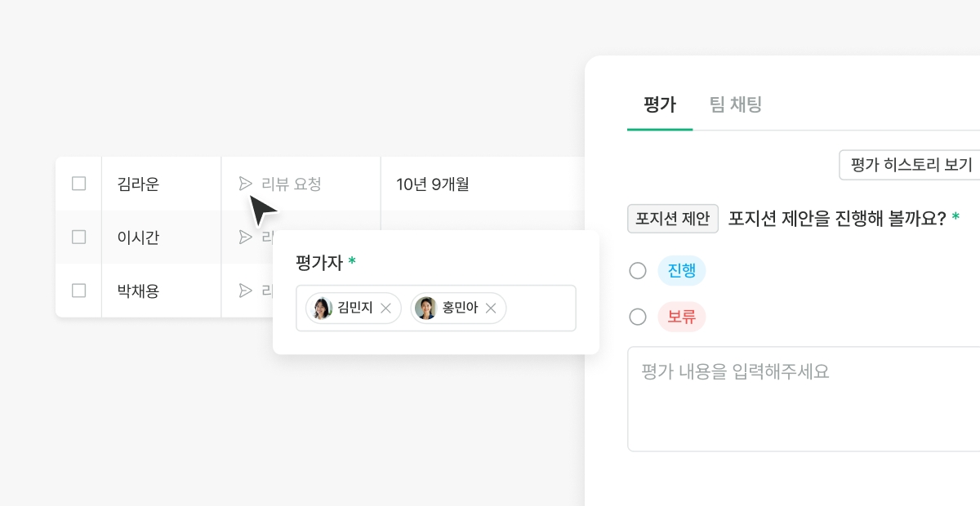This screenshot has height=506, width=980.
Task: Remove 김민지 from evaluators
Action: click(x=386, y=308)
